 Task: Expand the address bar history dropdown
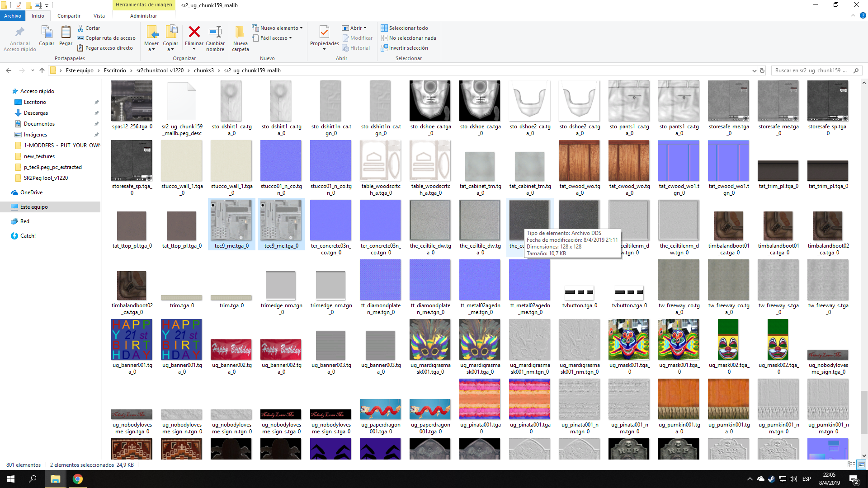click(754, 70)
